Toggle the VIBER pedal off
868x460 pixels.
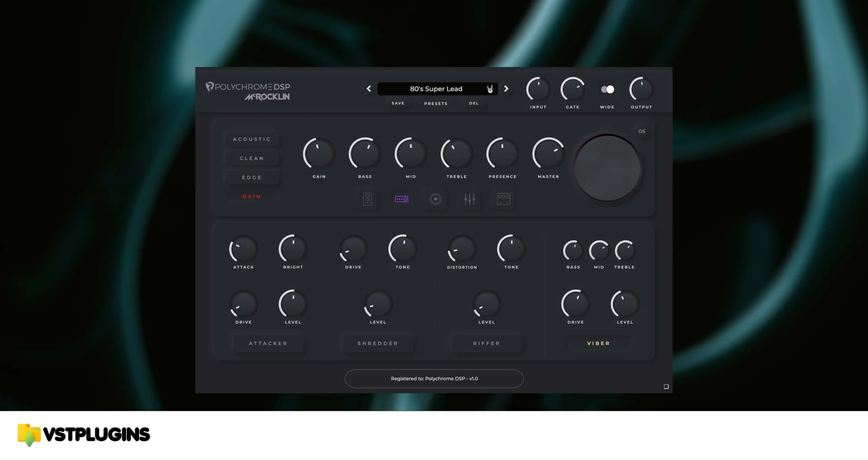[x=598, y=343]
